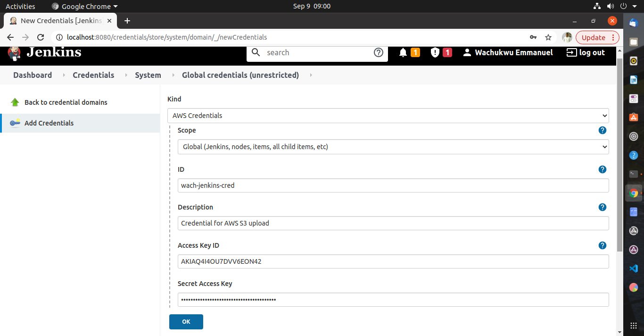The width and height of the screenshot is (644, 336).
Task: Open Files from the dock
Action: pyautogui.click(x=634, y=42)
